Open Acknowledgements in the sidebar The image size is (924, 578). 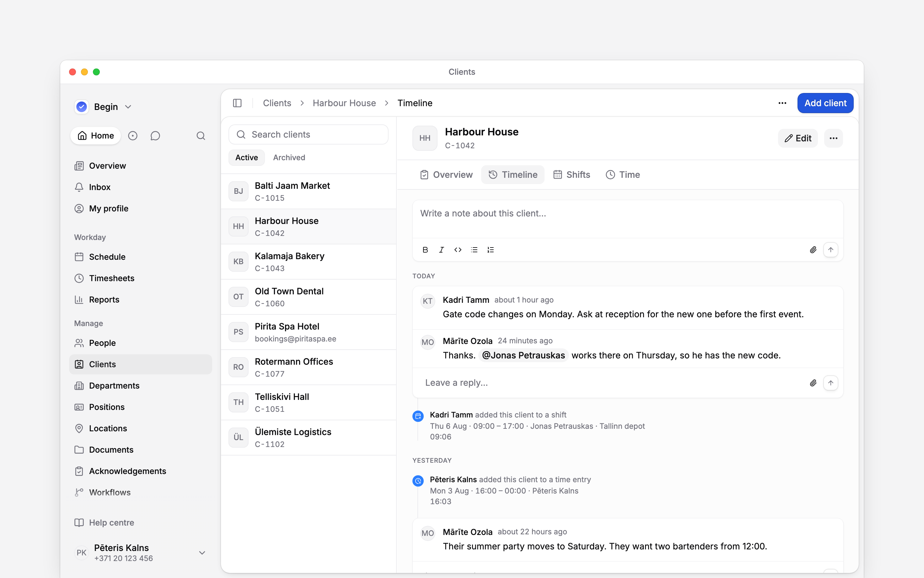click(141, 471)
